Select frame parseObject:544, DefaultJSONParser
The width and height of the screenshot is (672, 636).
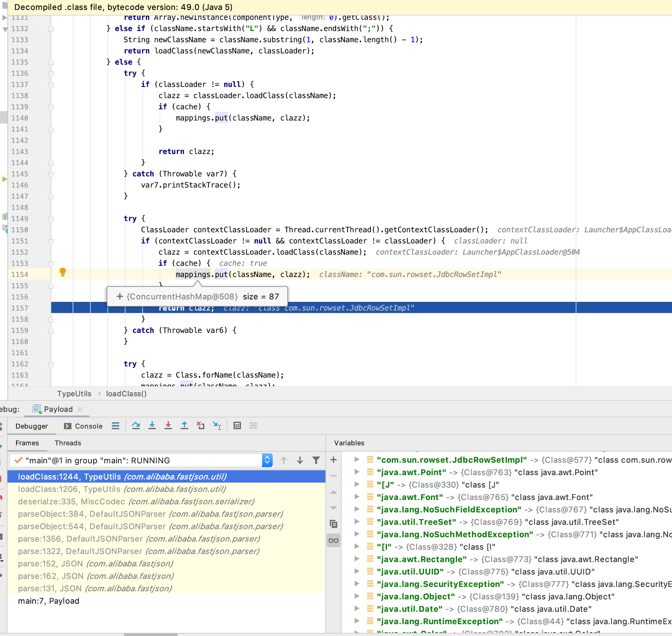tap(166, 526)
